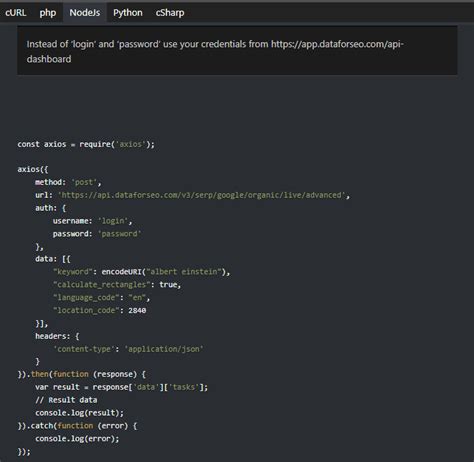The height and width of the screenshot is (462, 474).
Task: Click the '// Result data' comment
Action: 66,400
